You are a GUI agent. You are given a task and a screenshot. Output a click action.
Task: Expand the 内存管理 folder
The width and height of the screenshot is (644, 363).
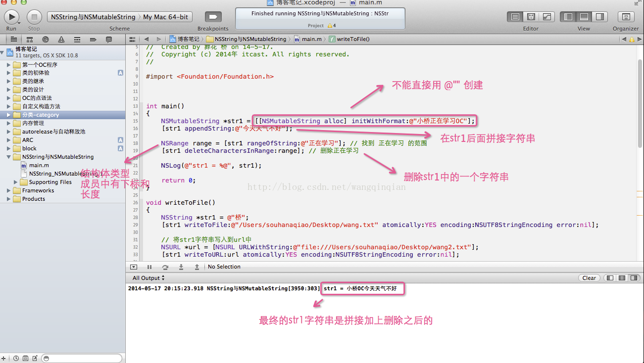click(8, 123)
